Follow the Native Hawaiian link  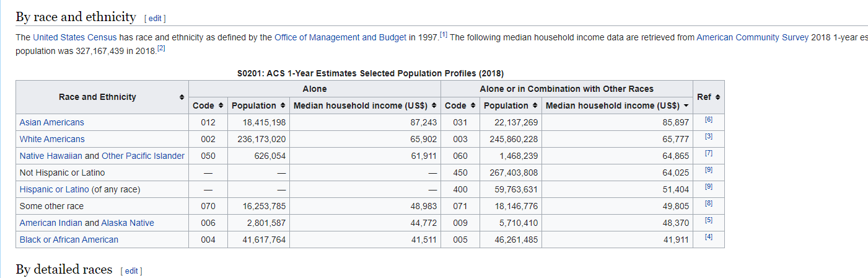tap(51, 156)
